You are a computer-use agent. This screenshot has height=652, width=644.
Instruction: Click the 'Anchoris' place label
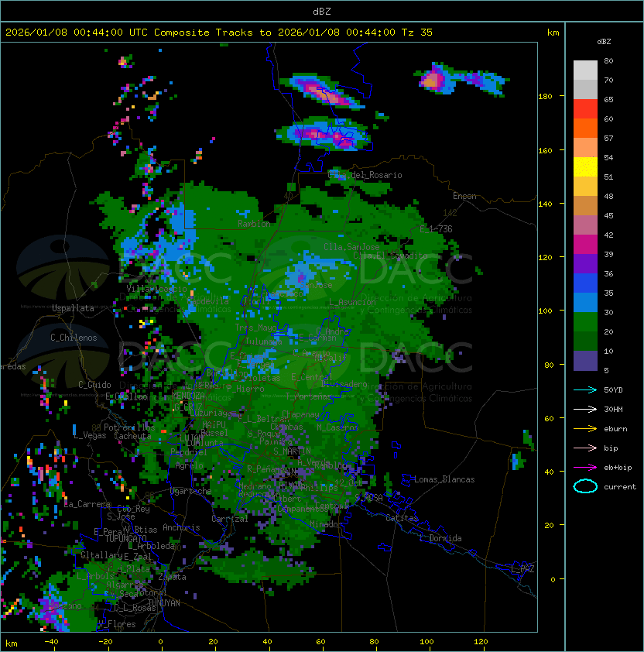click(181, 527)
